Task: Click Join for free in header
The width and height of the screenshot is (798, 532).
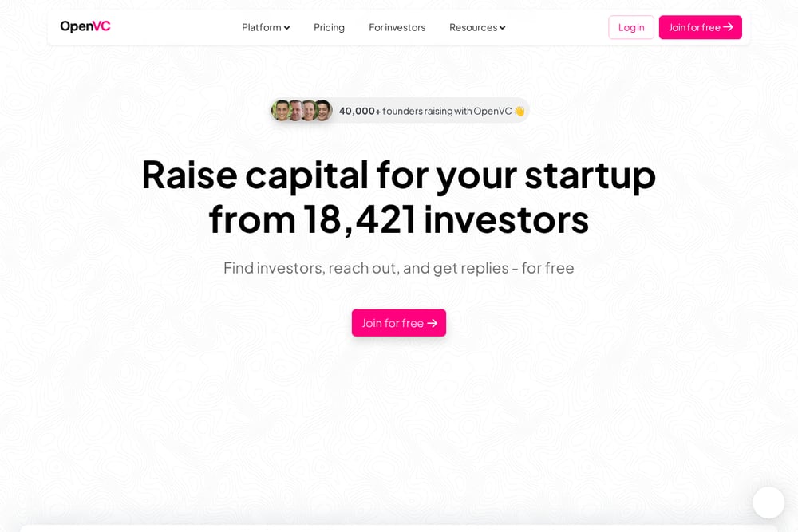Action: (x=701, y=27)
